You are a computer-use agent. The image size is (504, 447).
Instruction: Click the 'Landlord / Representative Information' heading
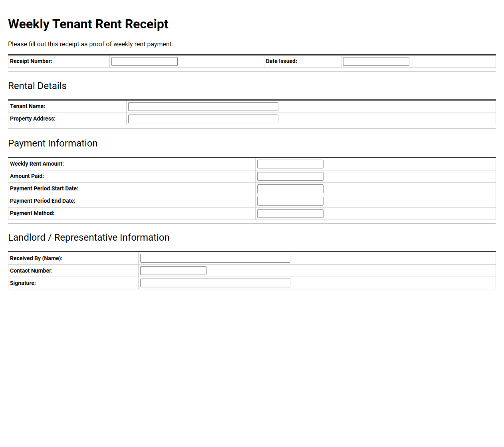point(89,237)
